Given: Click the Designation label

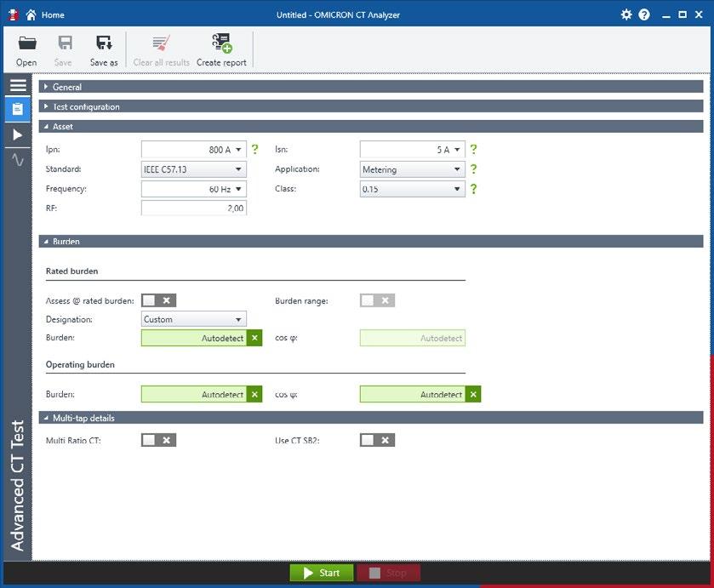Looking at the screenshot, I should tap(69, 319).
